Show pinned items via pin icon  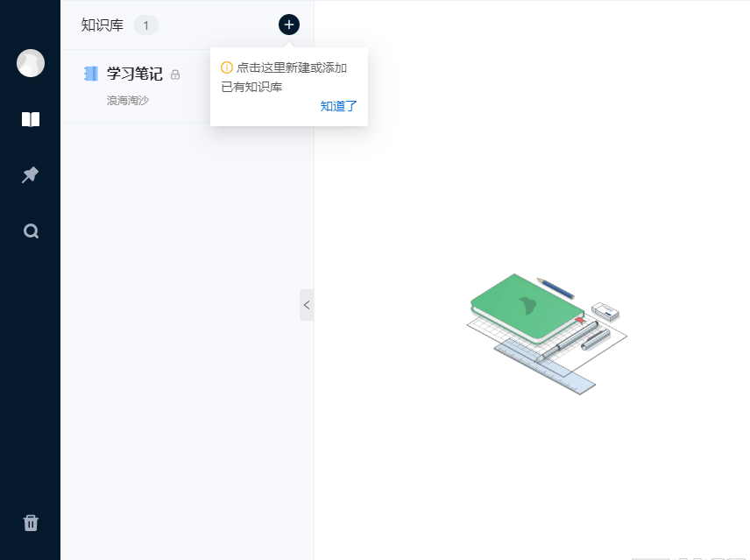tap(31, 175)
